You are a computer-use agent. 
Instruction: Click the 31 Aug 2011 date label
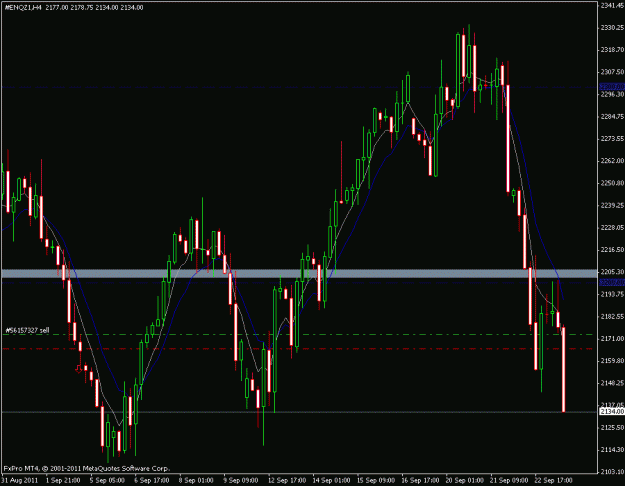(x=20, y=480)
